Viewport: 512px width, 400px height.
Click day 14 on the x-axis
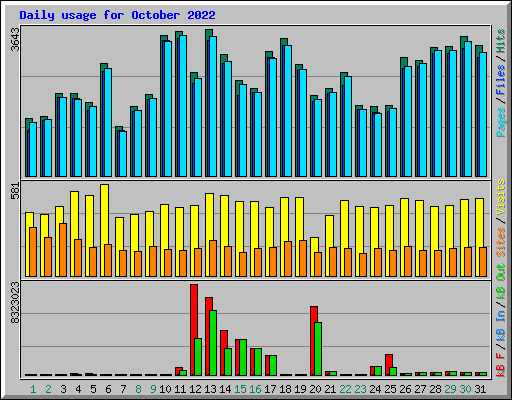225,389
